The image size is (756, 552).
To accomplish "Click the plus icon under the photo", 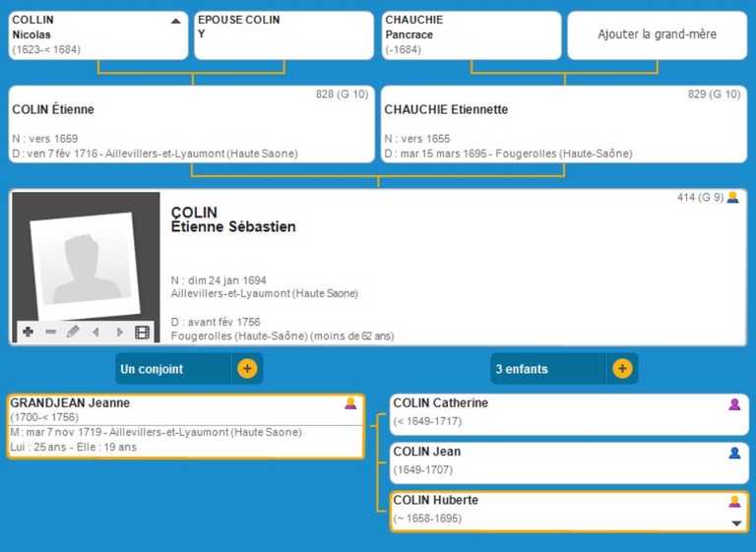I will 29,333.
